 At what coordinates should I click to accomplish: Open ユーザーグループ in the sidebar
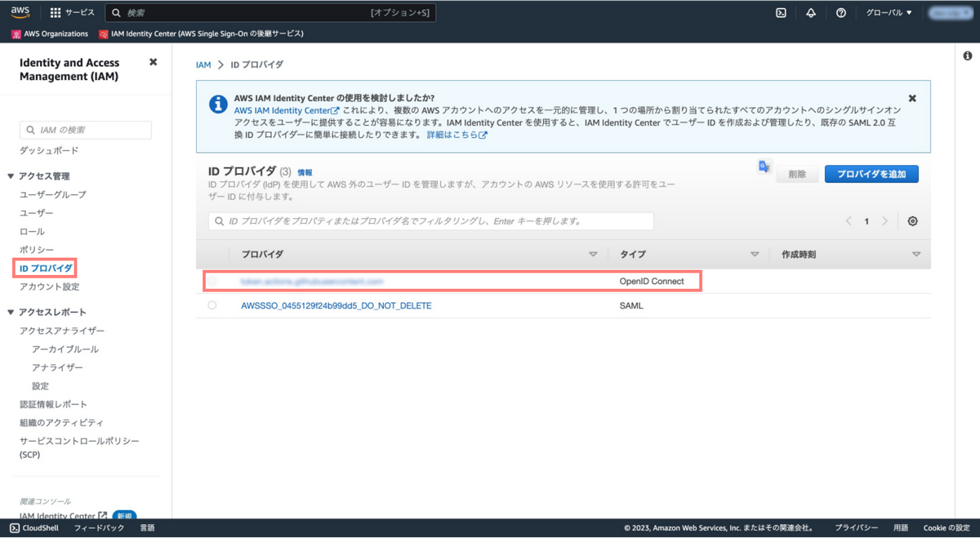(x=52, y=194)
